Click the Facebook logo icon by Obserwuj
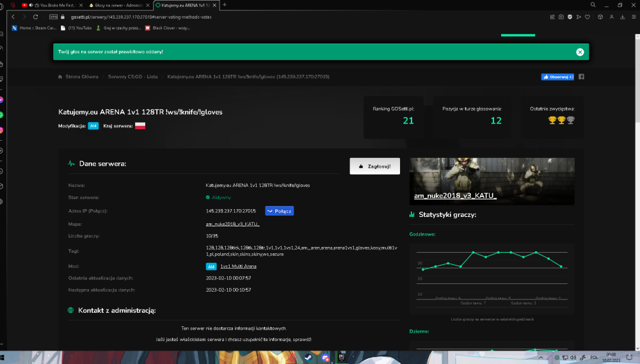This screenshot has width=640, height=364. (581, 77)
